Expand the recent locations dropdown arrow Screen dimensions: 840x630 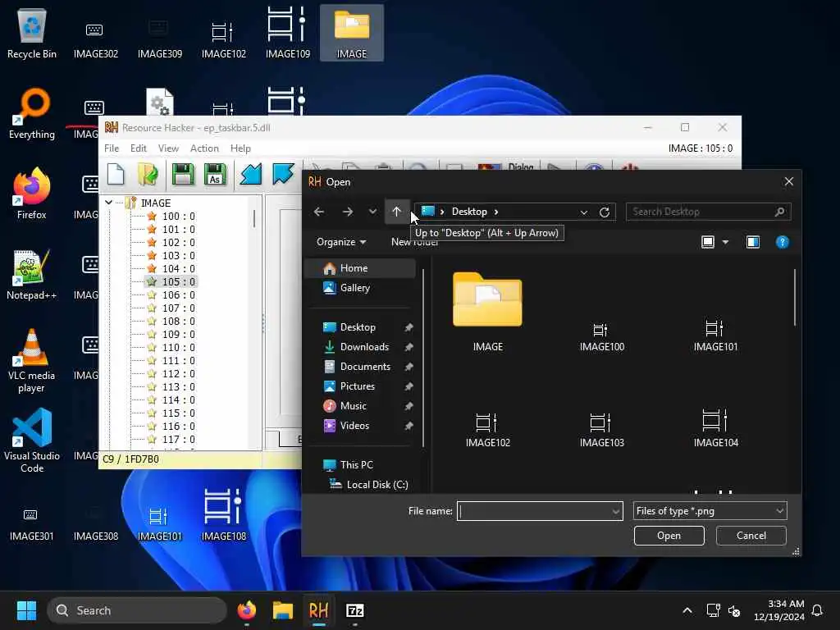point(372,212)
